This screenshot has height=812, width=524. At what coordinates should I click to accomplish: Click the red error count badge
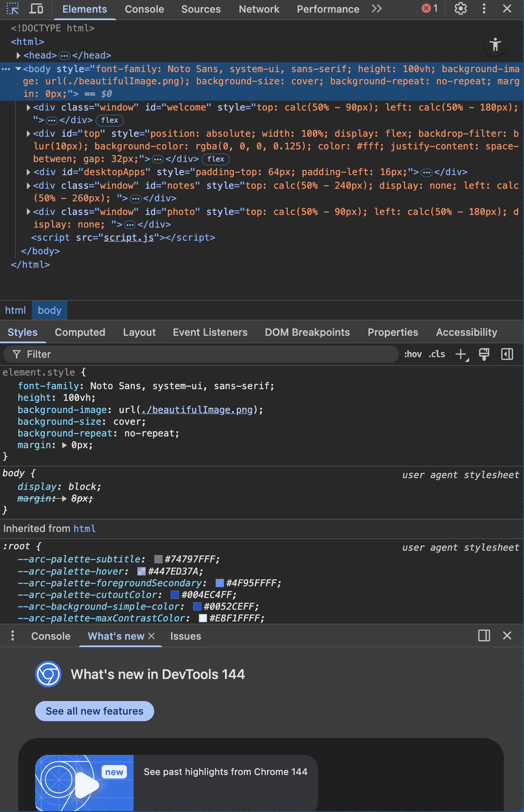coord(429,9)
